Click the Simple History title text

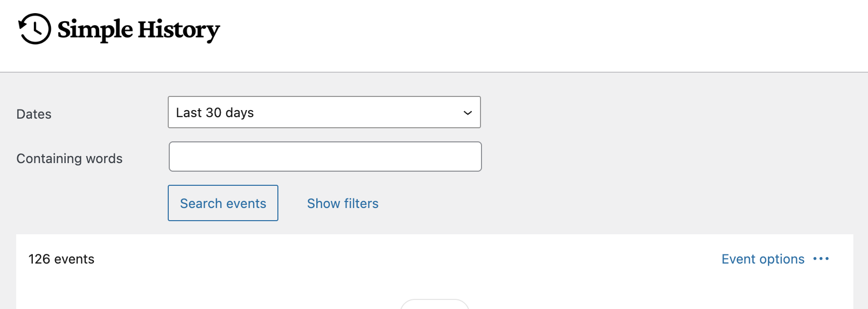coord(138,29)
